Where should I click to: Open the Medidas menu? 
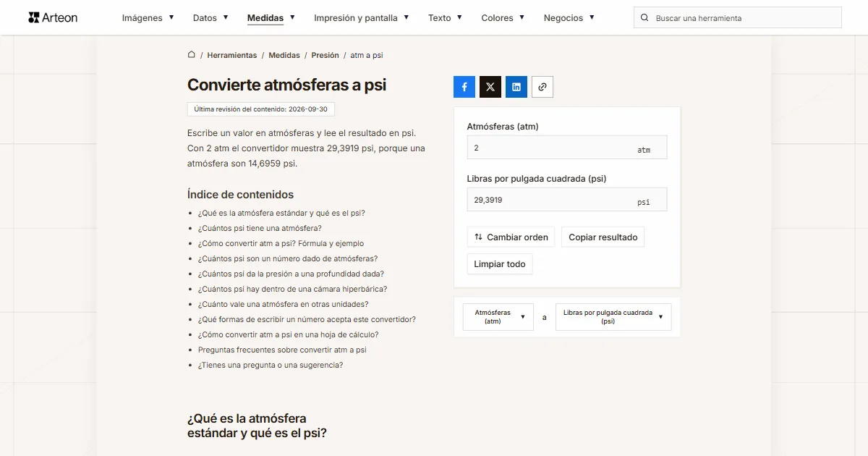pyautogui.click(x=271, y=18)
